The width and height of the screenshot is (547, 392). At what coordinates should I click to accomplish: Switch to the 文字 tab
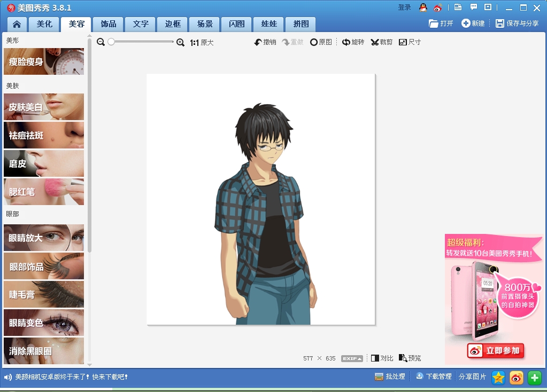141,24
